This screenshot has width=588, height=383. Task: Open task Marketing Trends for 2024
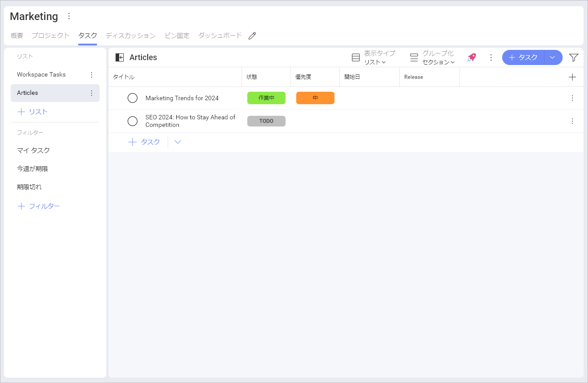pyautogui.click(x=182, y=98)
